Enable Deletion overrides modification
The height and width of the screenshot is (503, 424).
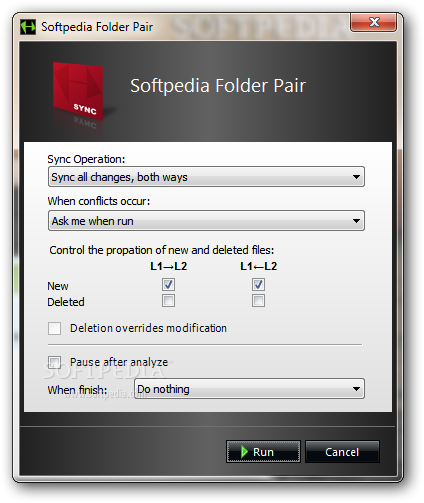click(x=54, y=328)
